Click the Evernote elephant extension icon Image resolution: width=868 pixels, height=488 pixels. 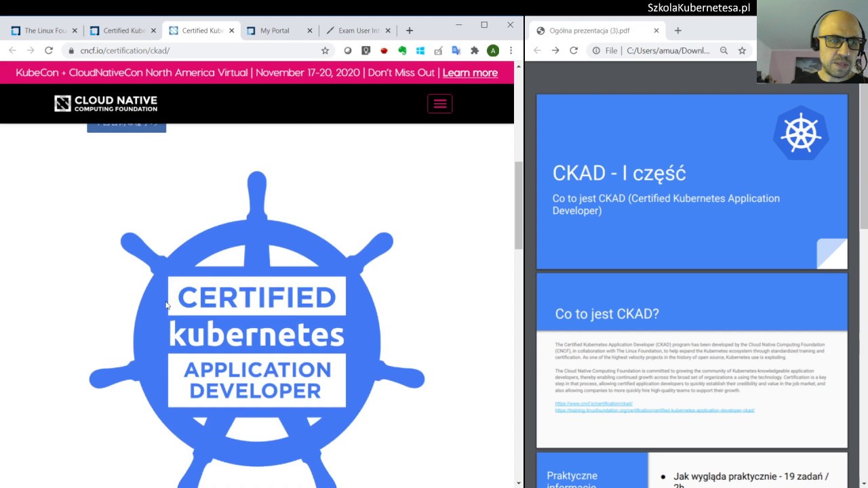click(x=402, y=50)
